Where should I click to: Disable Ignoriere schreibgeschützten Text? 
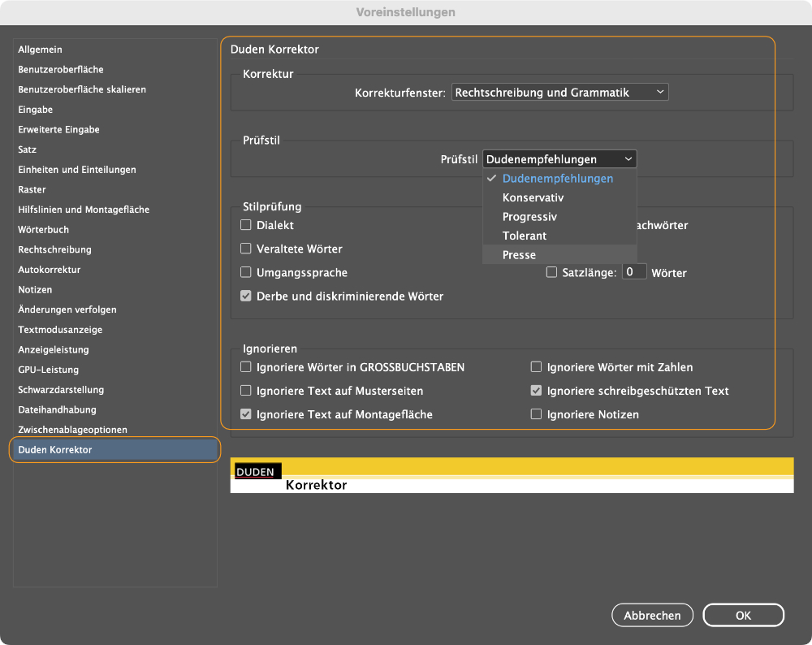pyautogui.click(x=536, y=390)
